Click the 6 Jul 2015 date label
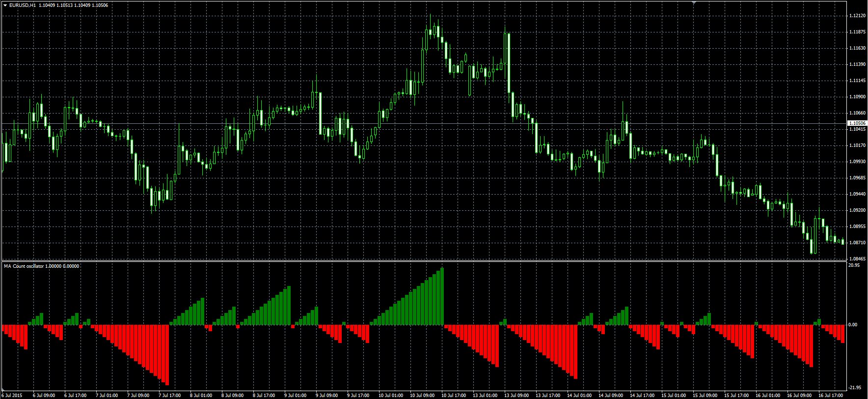Image resolution: width=868 pixels, height=399 pixels. point(12,396)
